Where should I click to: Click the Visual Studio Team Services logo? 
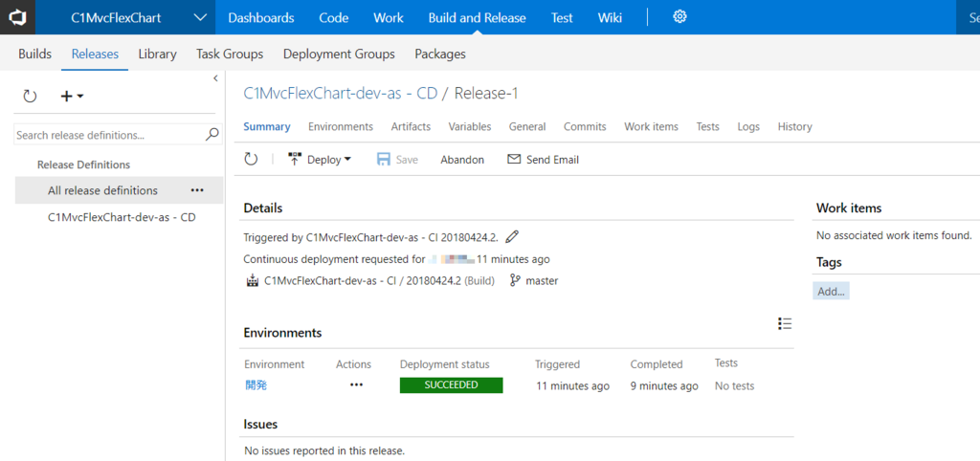(x=17, y=17)
